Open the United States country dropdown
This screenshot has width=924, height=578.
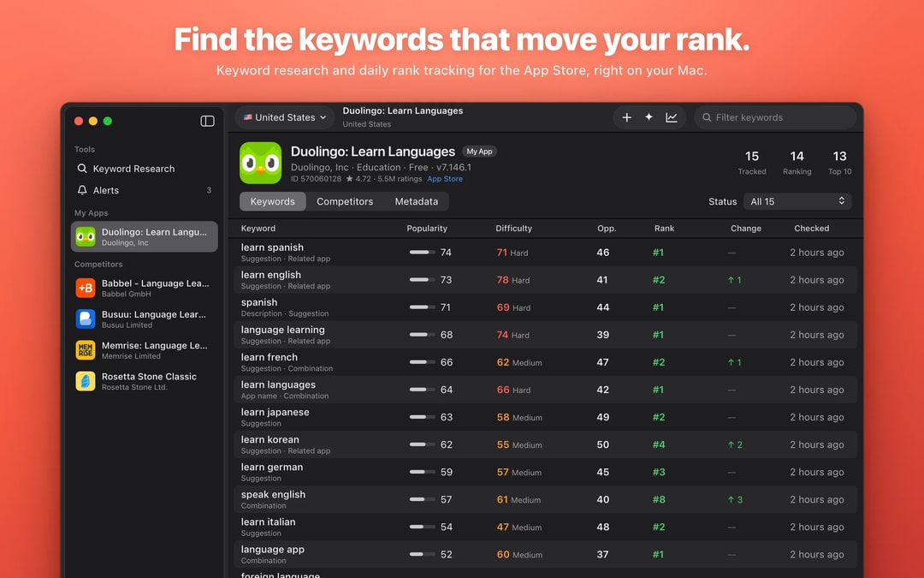click(x=285, y=117)
